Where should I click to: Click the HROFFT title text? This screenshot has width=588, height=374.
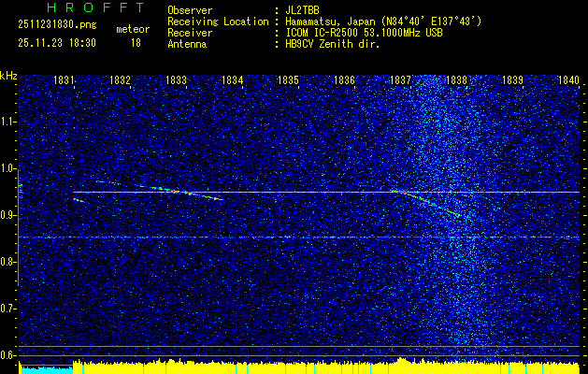[82, 8]
